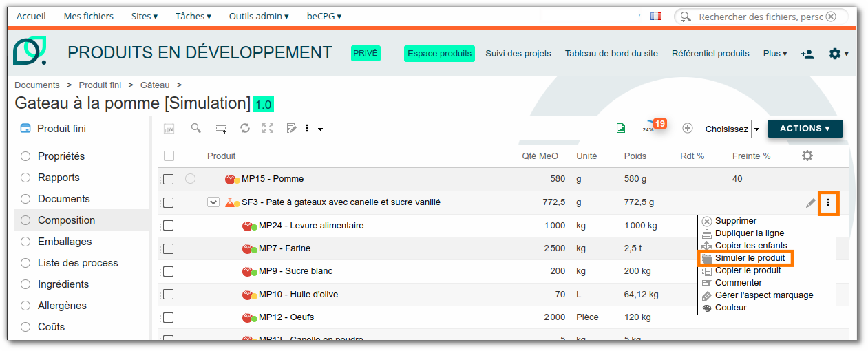Screen dimensions: 868x351
Task: Click the tomato icon beside MP15 - Pomme
Action: [232, 179]
